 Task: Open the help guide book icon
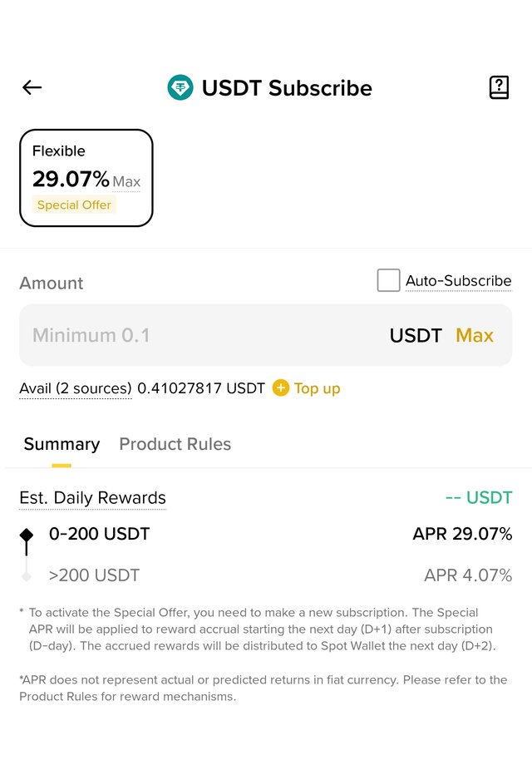499,87
